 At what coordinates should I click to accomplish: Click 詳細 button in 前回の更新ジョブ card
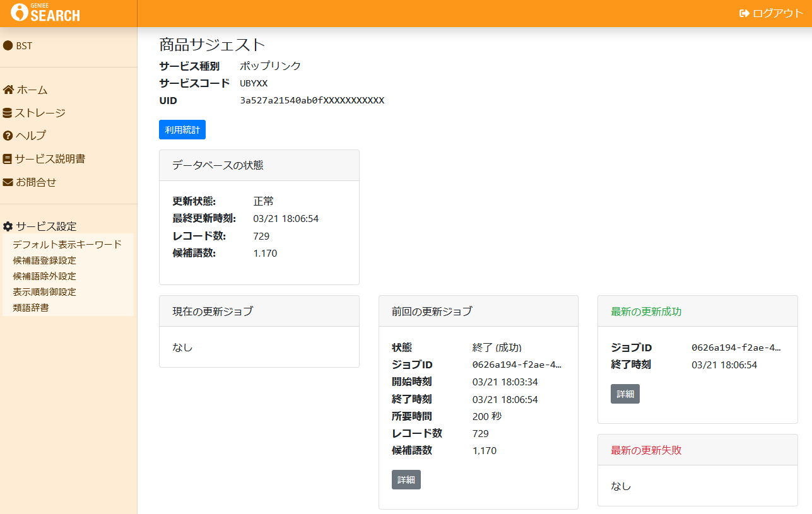click(406, 479)
